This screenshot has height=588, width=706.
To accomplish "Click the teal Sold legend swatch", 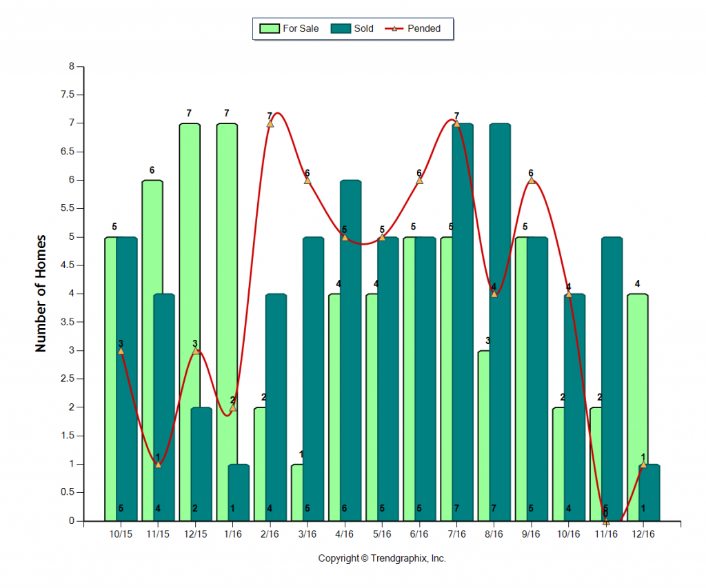I will coord(341,29).
